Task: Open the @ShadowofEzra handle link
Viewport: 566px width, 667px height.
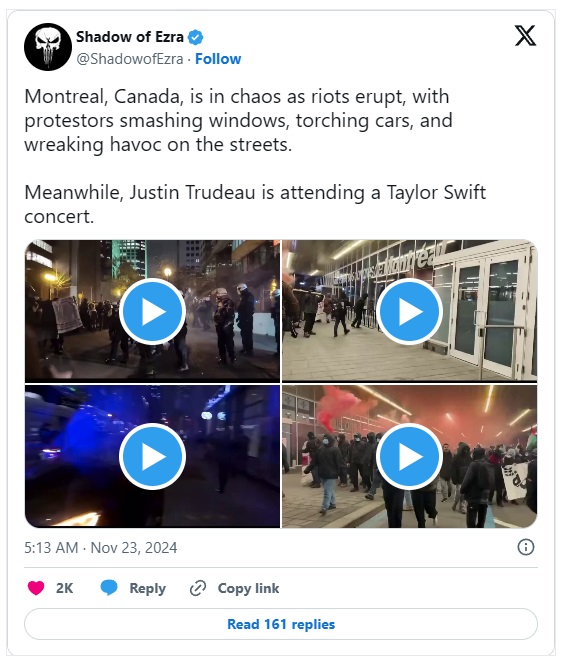Action: [x=130, y=59]
